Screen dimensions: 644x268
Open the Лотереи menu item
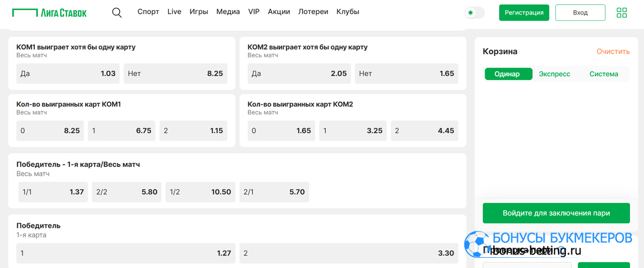point(313,12)
